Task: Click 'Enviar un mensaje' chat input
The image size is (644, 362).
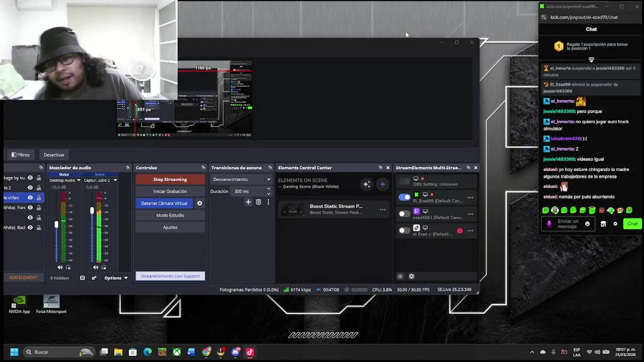Action: pos(568,224)
